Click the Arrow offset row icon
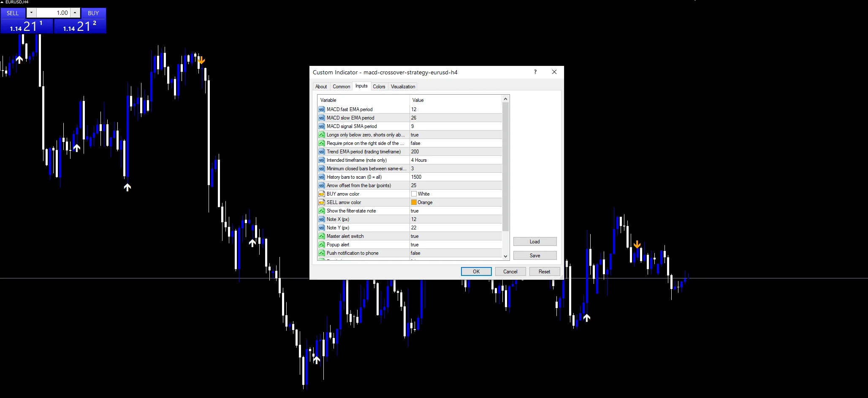868x398 pixels. (322, 185)
